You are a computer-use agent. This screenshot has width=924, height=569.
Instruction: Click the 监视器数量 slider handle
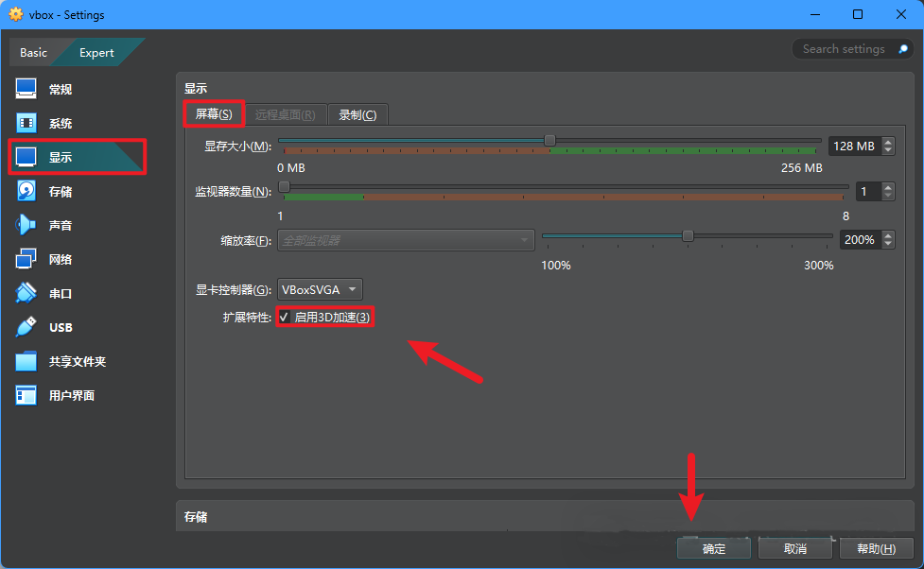point(284,187)
